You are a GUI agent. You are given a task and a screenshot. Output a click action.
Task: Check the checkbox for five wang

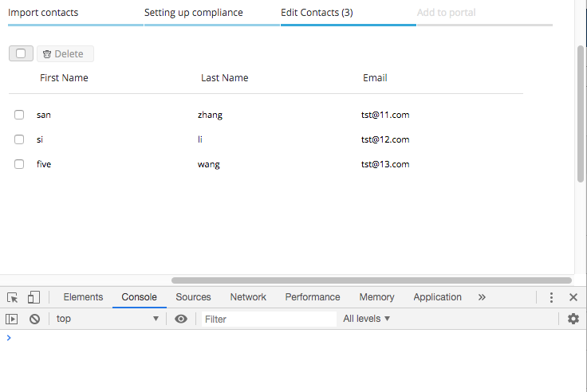point(19,164)
